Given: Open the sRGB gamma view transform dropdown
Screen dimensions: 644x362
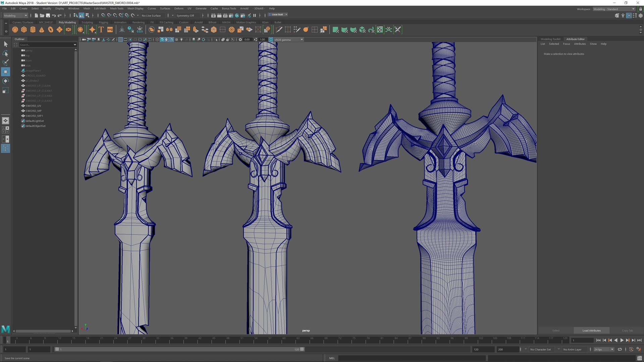Looking at the screenshot, I should (x=288, y=40).
